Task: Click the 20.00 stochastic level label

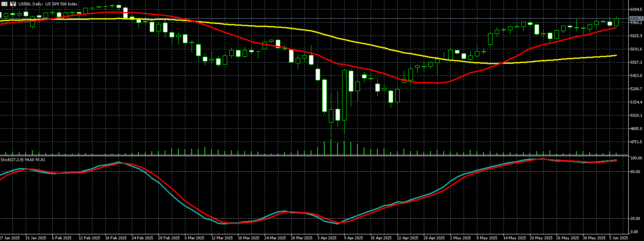Action: pyautogui.click(x=635, y=218)
